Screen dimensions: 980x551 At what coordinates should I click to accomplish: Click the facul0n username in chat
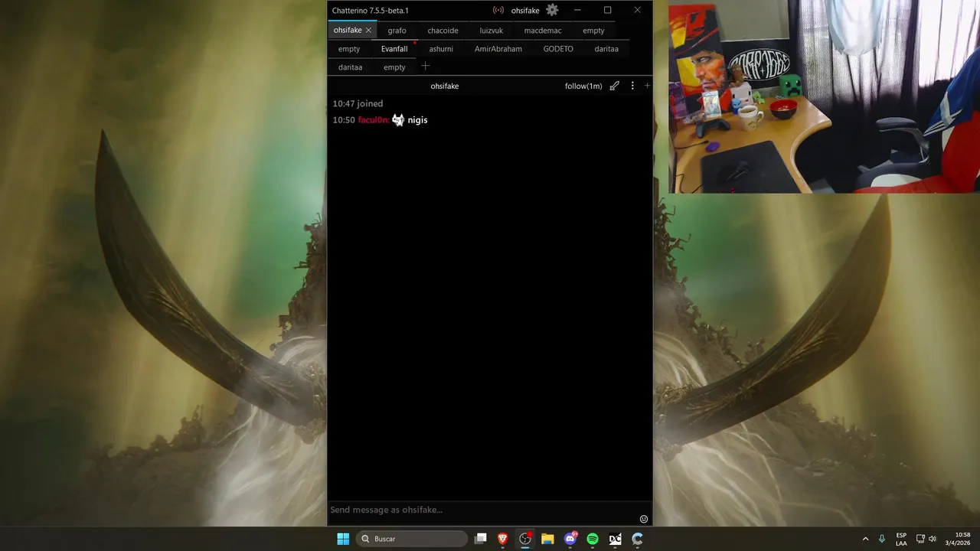(x=374, y=120)
